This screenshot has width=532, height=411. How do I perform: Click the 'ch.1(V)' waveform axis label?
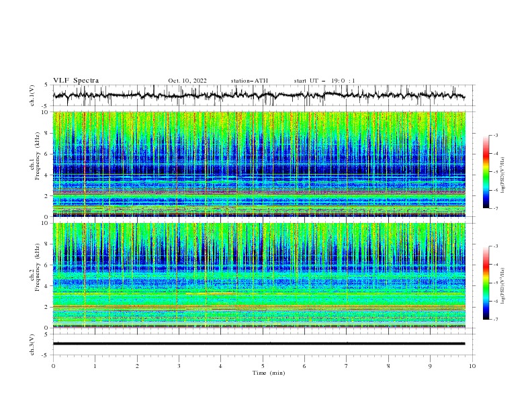coord(32,95)
